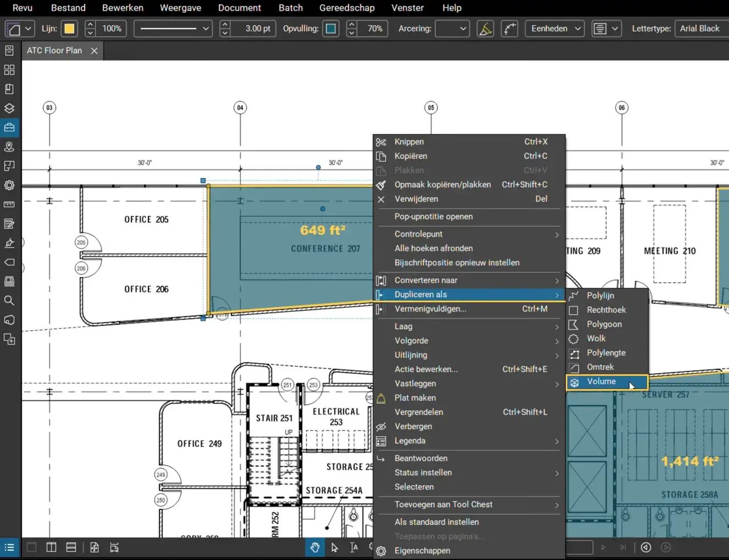The image size is (729, 560).
Task: Open the Gereedschap menu
Action: (x=347, y=8)
